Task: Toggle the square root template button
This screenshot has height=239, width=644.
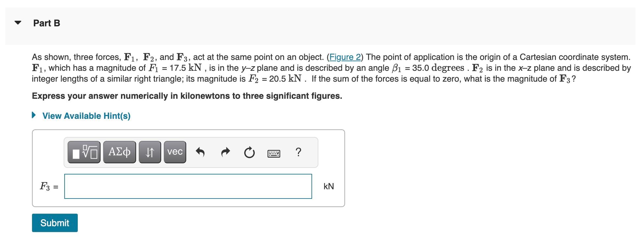Action: coord(83,152)
